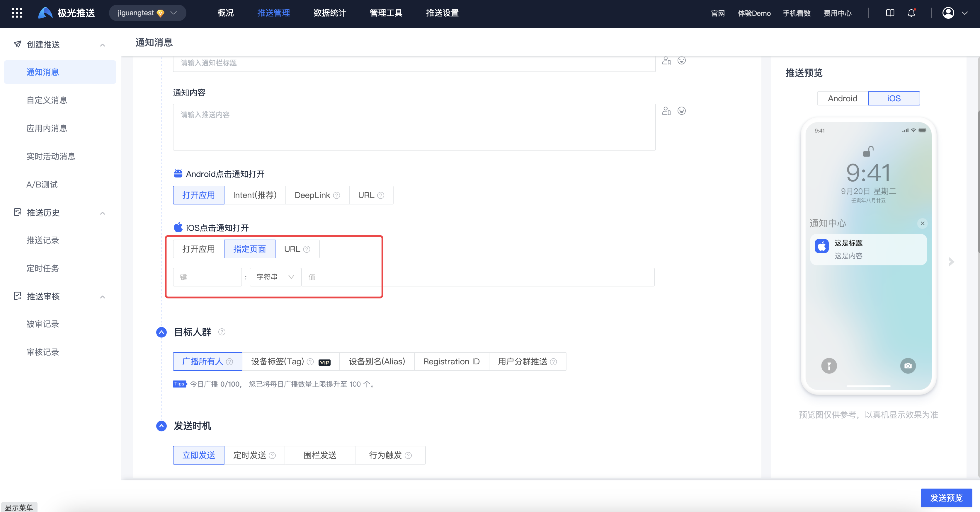This screenshot has width=980, height=512.
Task: Go to 推送管理 top menu
Action: [x=273, y=13]
